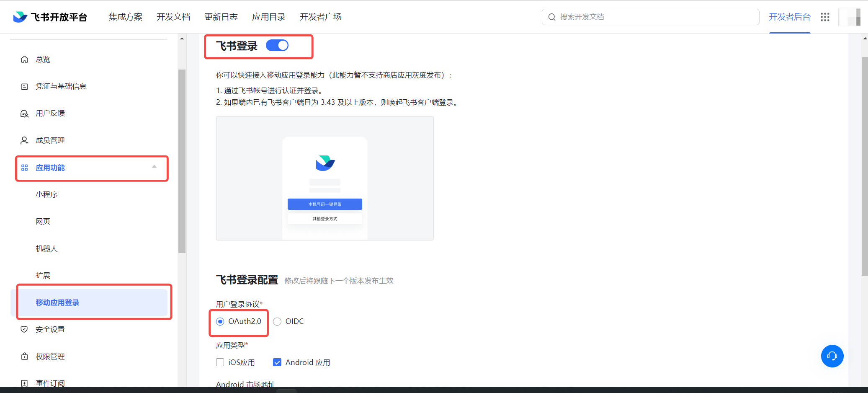Screen dimensions: 868x393
Task: Check the iOS应用 checkbox
Action: (220, 362)
